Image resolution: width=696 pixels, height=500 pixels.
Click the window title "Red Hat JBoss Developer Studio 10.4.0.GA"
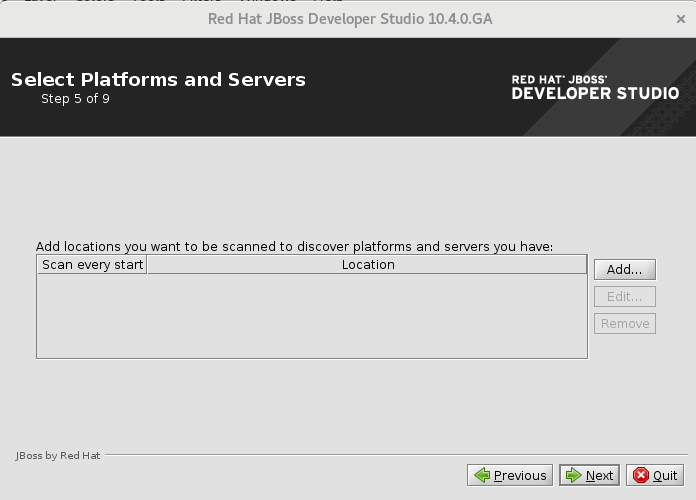[x=350, y=19]
